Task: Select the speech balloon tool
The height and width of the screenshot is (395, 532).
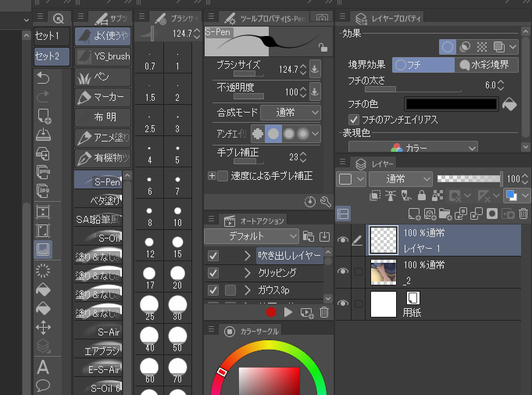Action: (x=43, y=386)
